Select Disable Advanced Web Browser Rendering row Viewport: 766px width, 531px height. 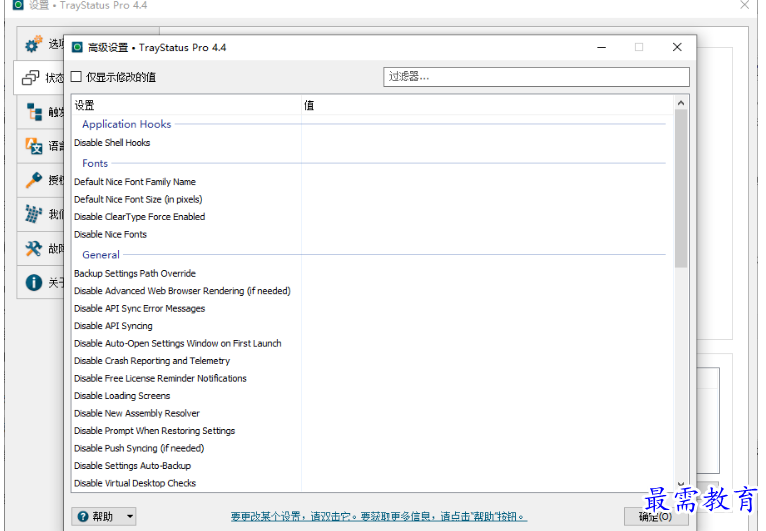tap(373, 291)
